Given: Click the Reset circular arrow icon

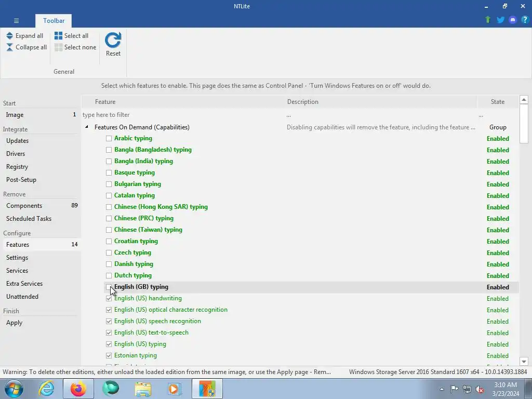Looking at the screenshot, I should (x=113, y=40).
